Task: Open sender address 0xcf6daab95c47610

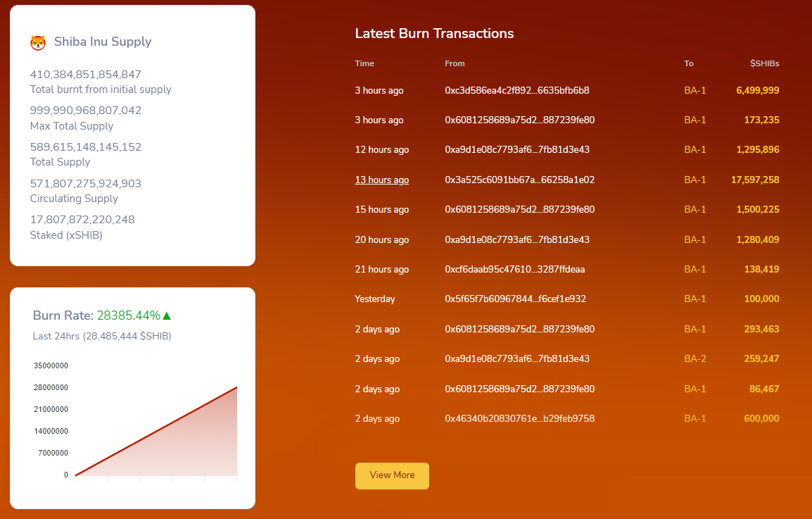Action: [514, 269]
